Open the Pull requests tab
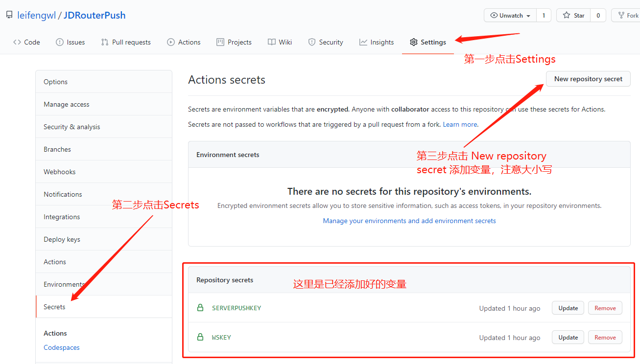 pos(126,42)
